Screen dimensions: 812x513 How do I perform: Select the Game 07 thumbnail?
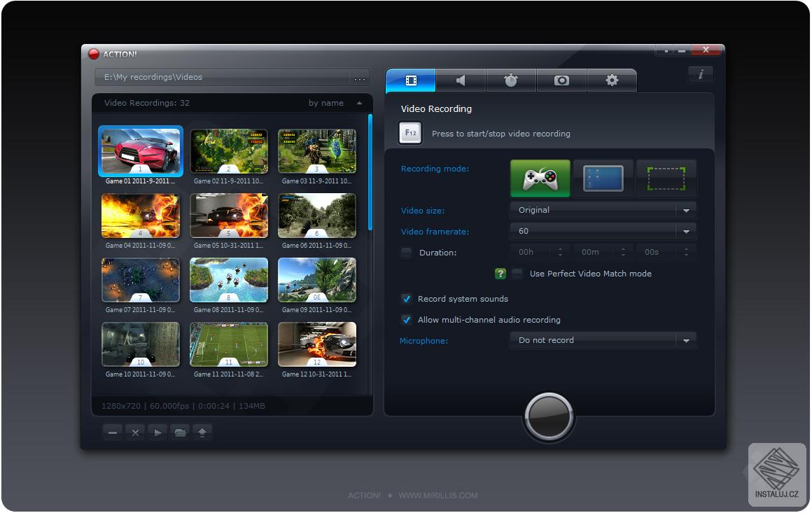coord(140,279)
